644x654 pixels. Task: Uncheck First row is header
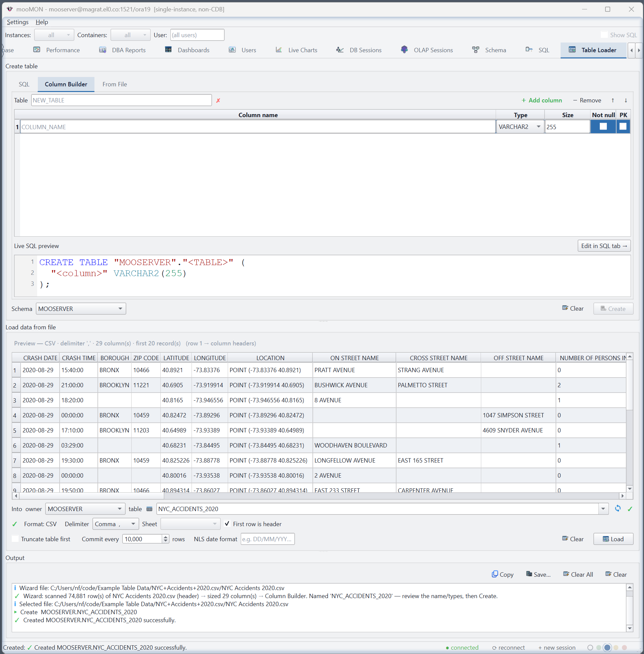[227, 523]
